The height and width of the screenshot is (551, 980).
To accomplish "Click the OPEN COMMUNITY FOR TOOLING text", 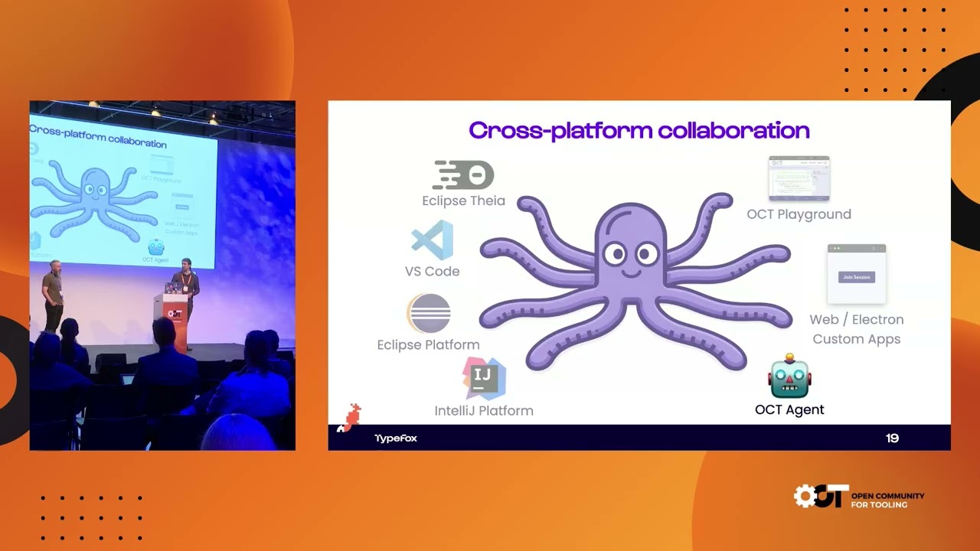I will [888, 500].
